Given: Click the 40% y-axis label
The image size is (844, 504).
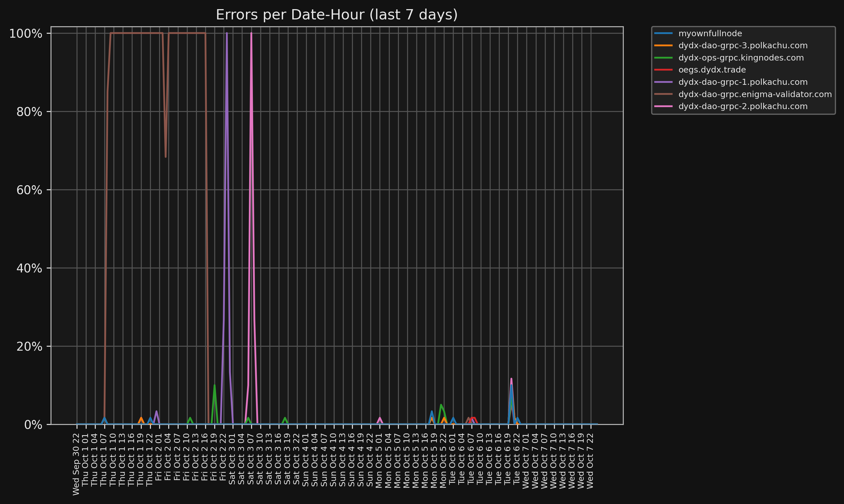Looking at the screenshot, I should pyautogui.click(x=29, y=268).
